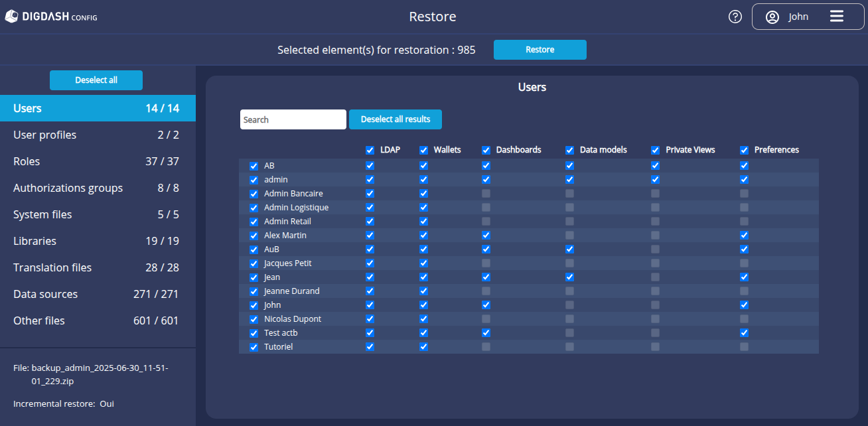Deselect the admin user row checkbox
868x426 pixels.
click(x=253, y=179)
